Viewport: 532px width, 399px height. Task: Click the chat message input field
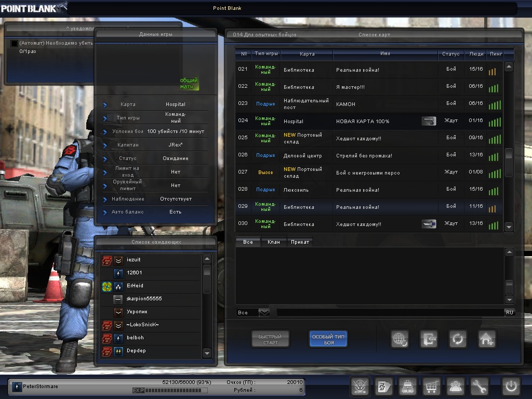point(390,312)
